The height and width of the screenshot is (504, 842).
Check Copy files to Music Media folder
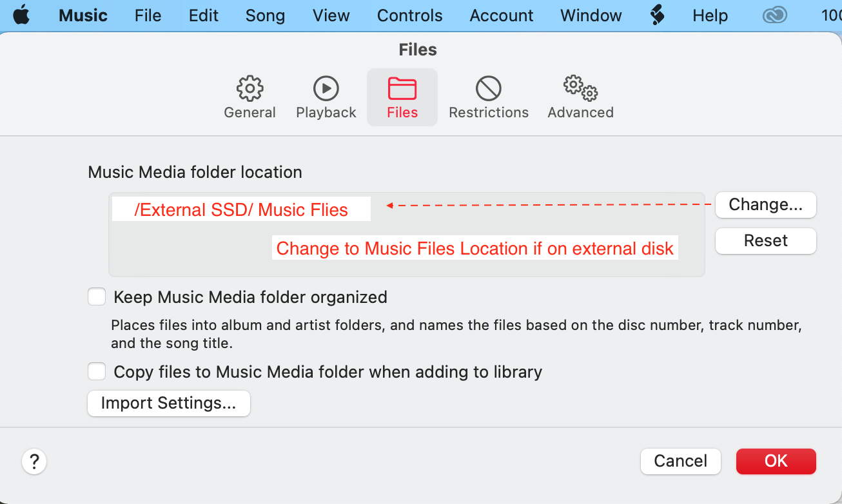[97, 372]
